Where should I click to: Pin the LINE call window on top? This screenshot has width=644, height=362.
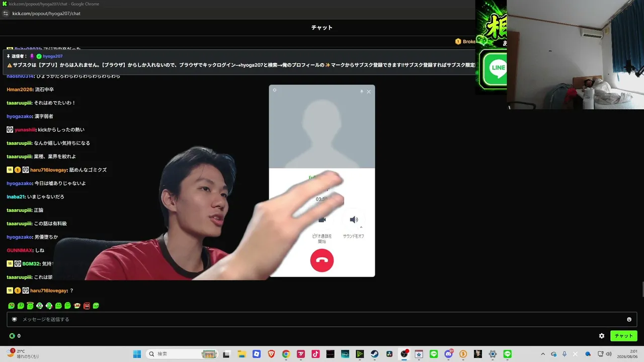click(x=361, y=92)
